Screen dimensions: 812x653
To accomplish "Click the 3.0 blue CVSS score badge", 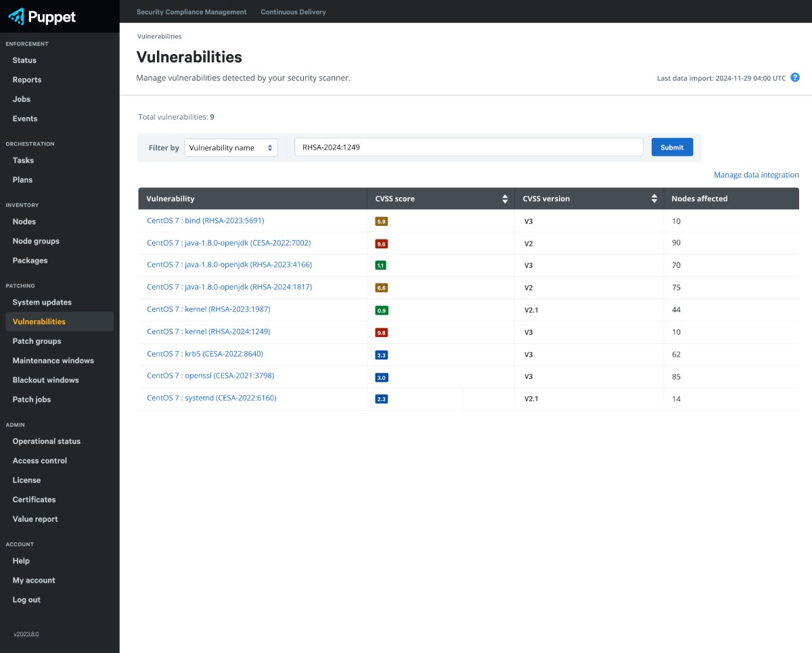I will pyautogui.click(x=382, y=377).
